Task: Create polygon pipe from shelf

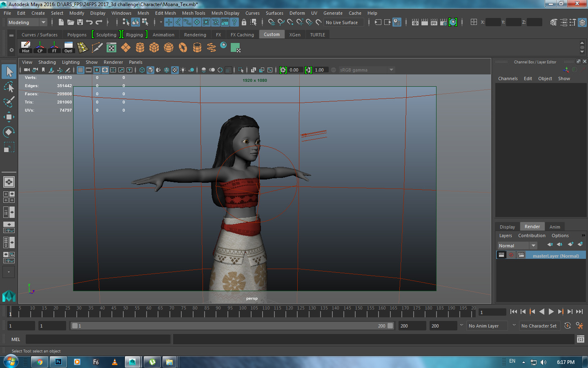Action: [197, 47]
